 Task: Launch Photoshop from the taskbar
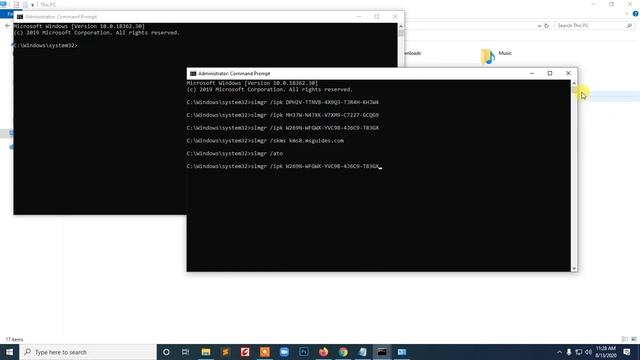(304, 352)
